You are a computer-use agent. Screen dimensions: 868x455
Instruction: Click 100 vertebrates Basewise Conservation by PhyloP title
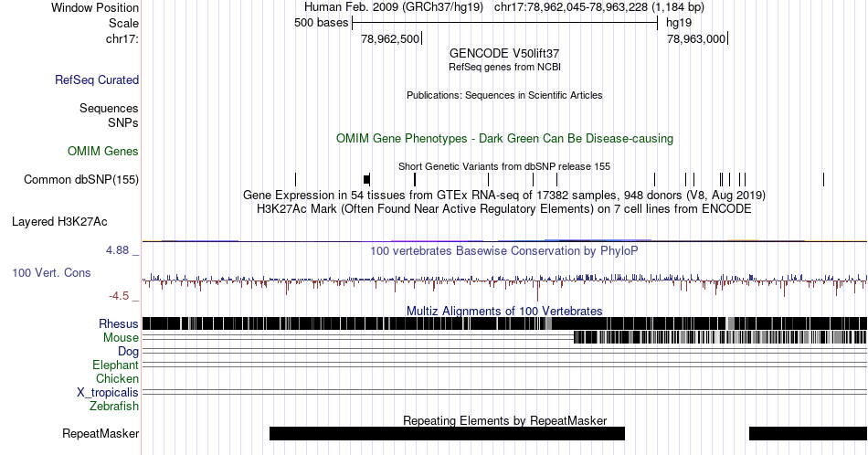504,250
